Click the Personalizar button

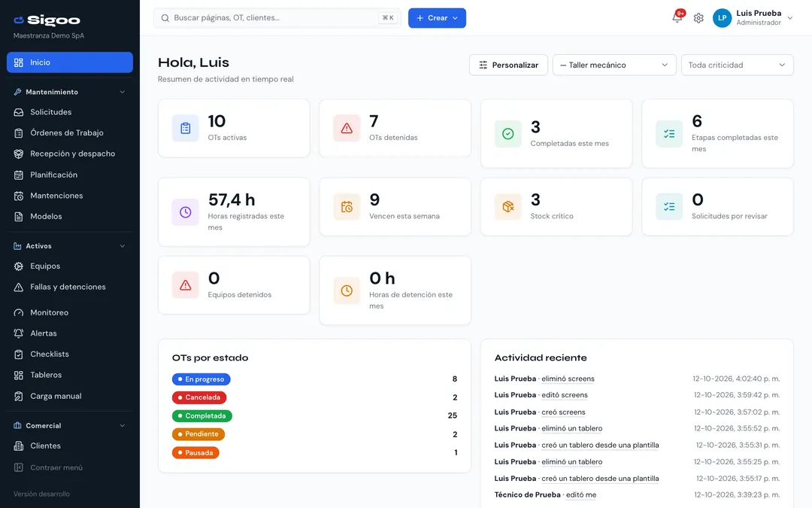(508, 65)
